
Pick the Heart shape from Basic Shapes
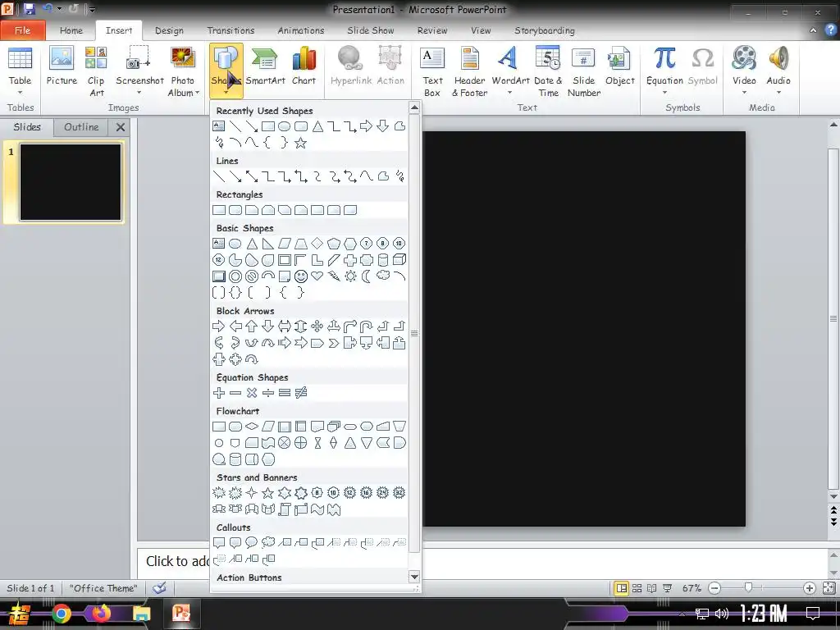(317, 276)
